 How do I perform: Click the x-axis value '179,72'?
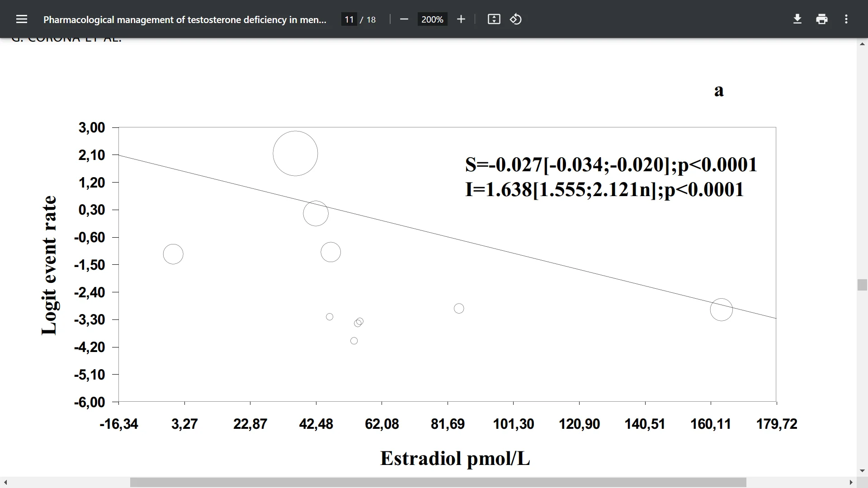777,424
